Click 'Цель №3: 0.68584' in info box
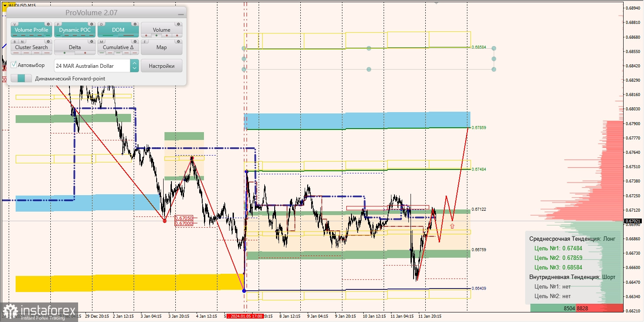Screen dimensions: 644x322 click(x=558, y=267)
